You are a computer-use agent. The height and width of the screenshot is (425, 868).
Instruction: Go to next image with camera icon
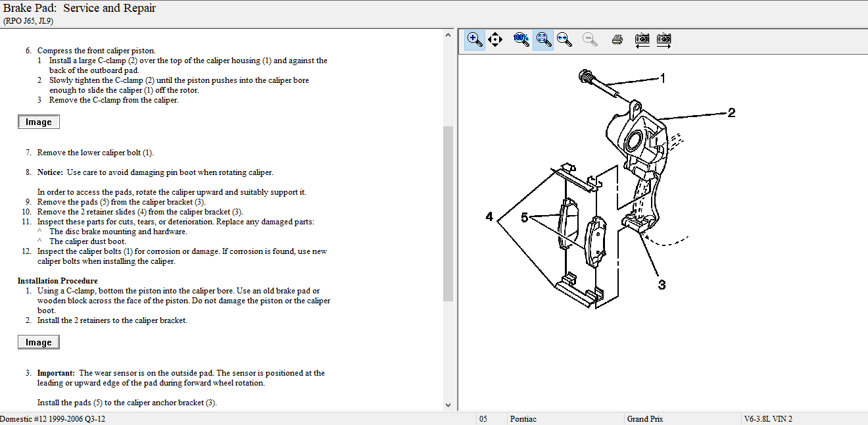[664, 39]
